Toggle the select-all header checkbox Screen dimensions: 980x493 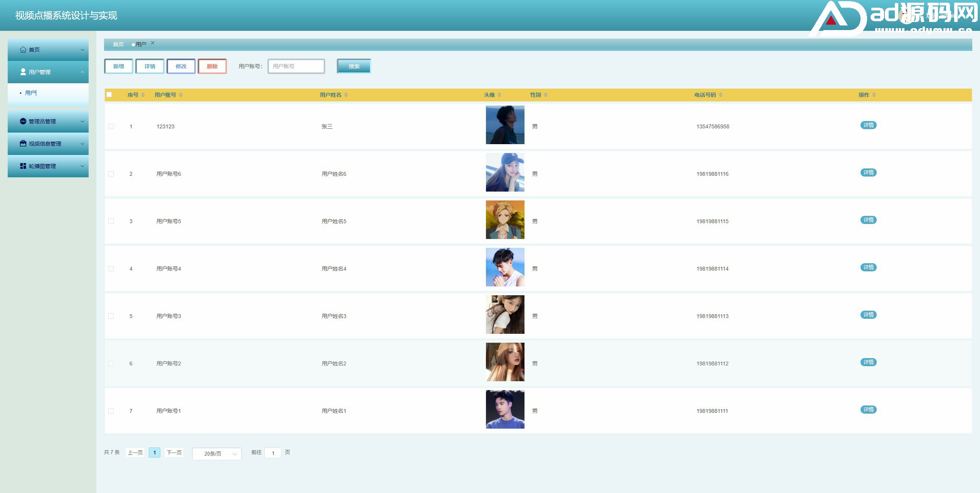click(109, 95)
